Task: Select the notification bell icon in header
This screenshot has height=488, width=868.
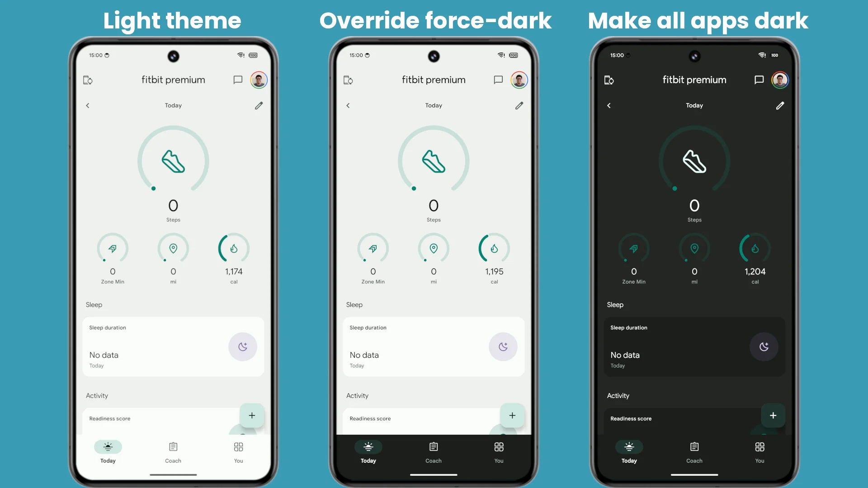Action: pos(238,79)
